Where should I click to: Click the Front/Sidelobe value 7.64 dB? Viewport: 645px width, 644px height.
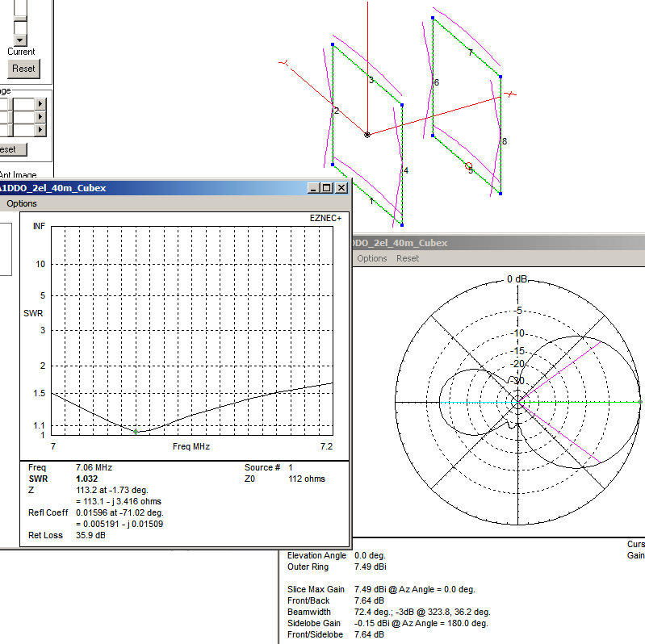(x=369, y=634)
